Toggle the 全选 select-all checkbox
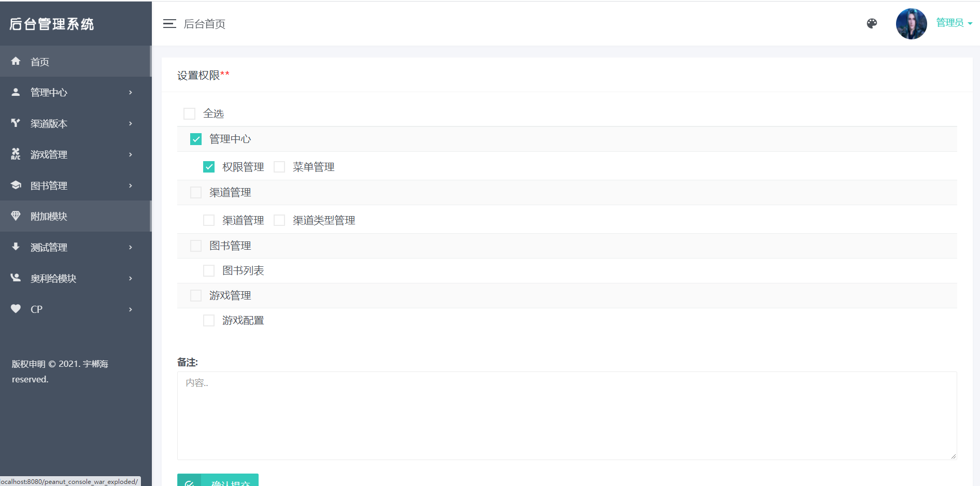 pyautogui.click(x=189, y=113)
